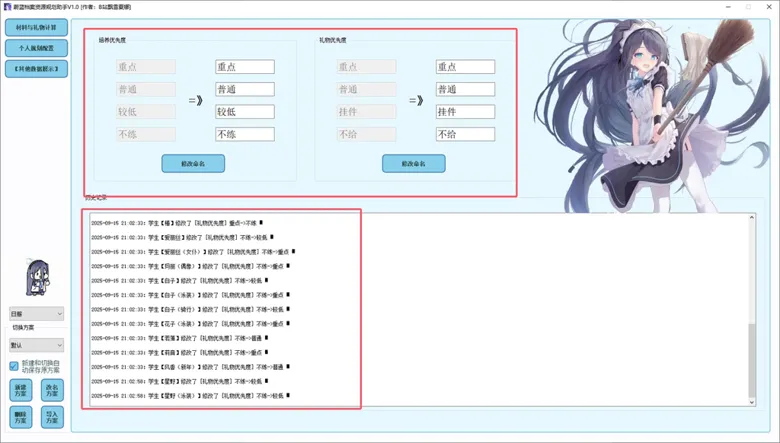Select the log row for 学生【爱丽丝（女仆）】
The image size is (780, 443).
(x=193, y=252)
